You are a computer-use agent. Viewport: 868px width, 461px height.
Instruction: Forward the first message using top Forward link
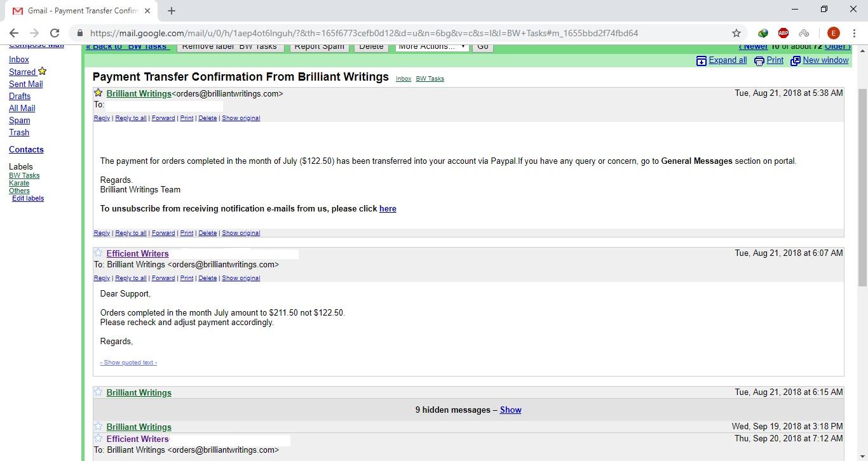(163, 118)
